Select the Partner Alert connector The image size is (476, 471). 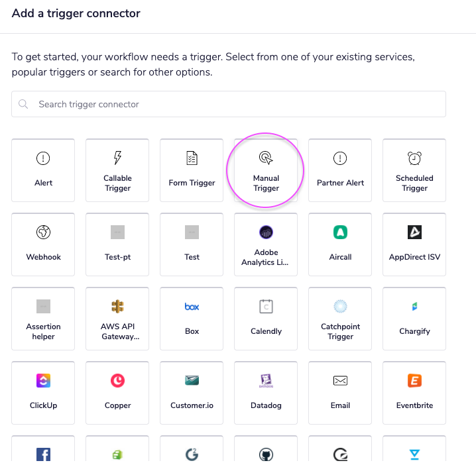(x=340, y=170)
